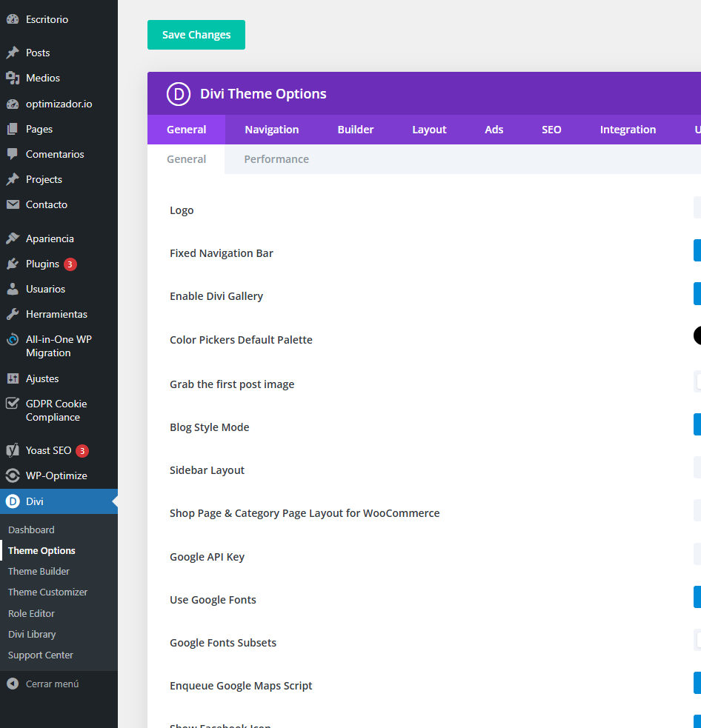
Task: Click Color Pickers Default Palette label
Action: pos(241,340)
